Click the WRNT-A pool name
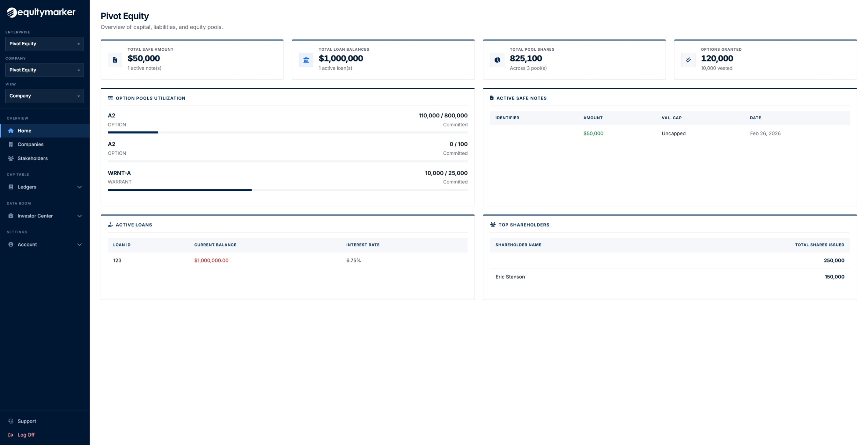This screenshot has height=445, width=868. pyautogui.click(x=119, y=173)
